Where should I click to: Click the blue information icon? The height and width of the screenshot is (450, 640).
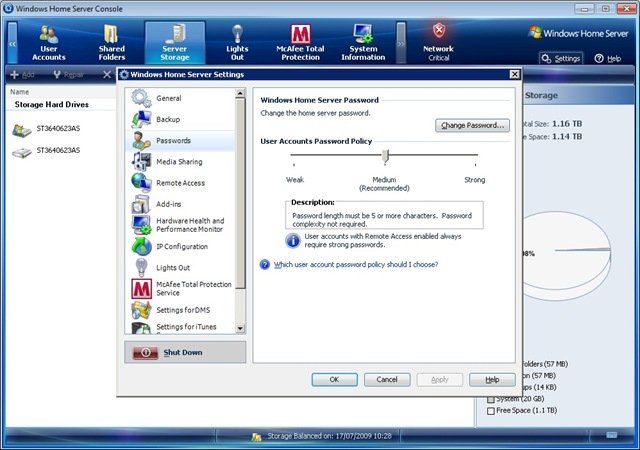click(293, 241)
